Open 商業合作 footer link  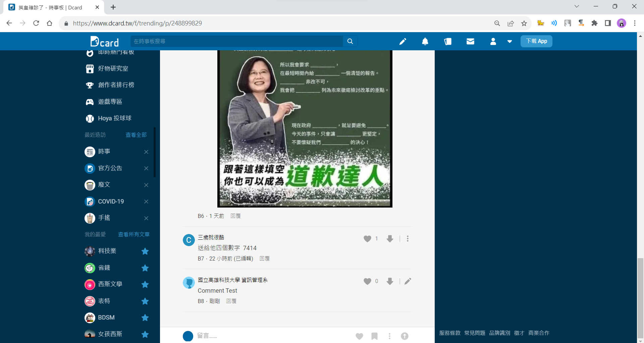pos(539,333)
